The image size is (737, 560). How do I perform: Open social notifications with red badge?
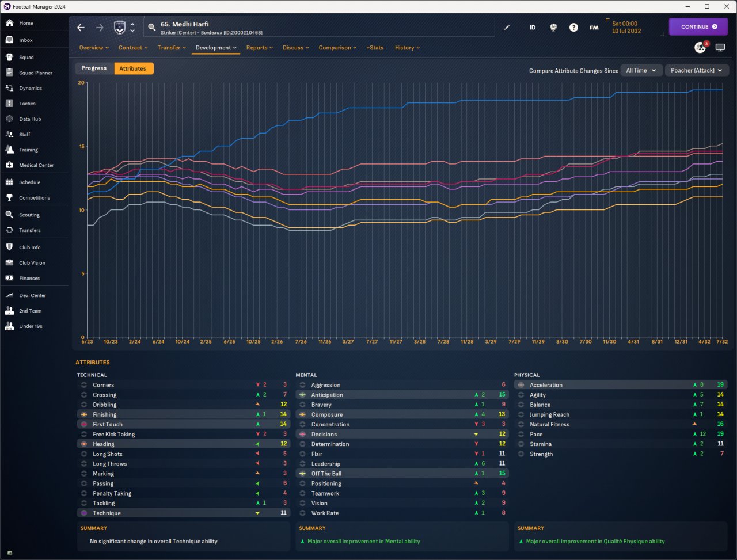701,47
